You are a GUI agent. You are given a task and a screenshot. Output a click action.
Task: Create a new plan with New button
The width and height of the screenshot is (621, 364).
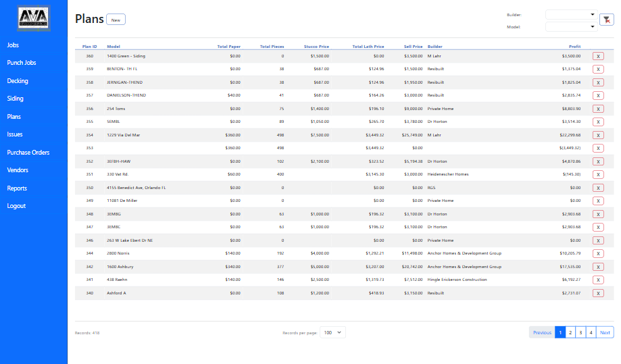pyautogui.click(x=116, y=20)
